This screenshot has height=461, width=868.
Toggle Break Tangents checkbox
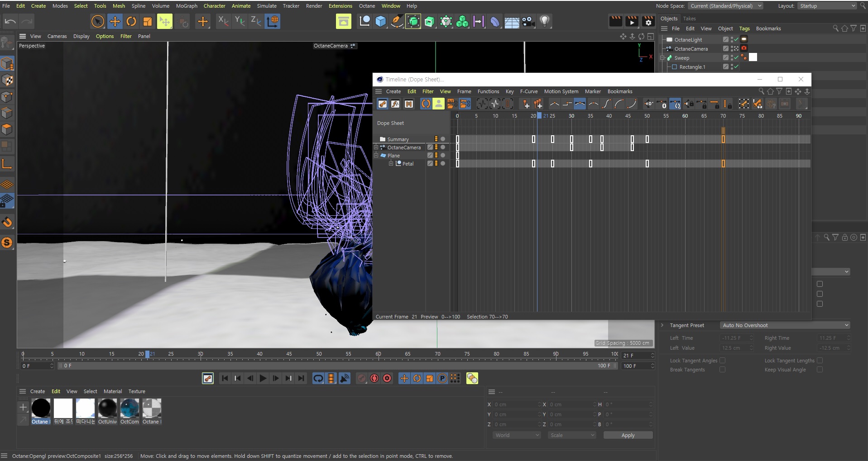click(x=722, y=370)
